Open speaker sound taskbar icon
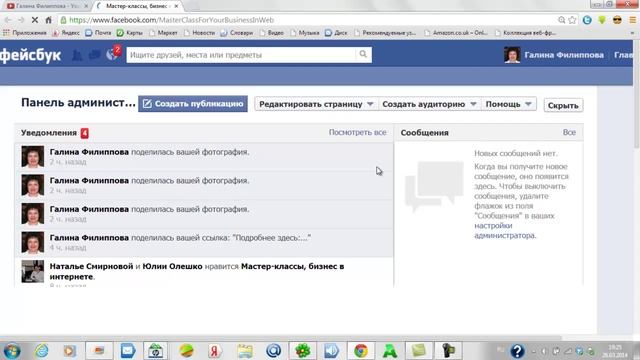This screenshot has width=640, height=360. [x=331, y=351]
